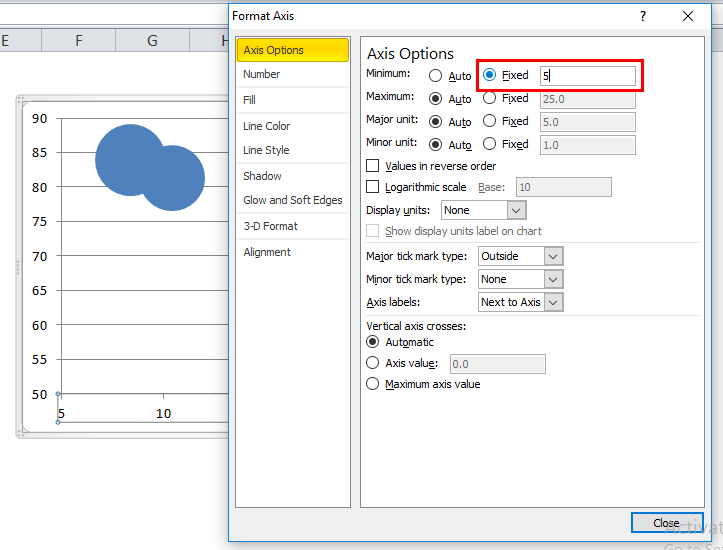Switch to the Fill tab
This screenshot has width=723, height=550.
tap(293, 100)
